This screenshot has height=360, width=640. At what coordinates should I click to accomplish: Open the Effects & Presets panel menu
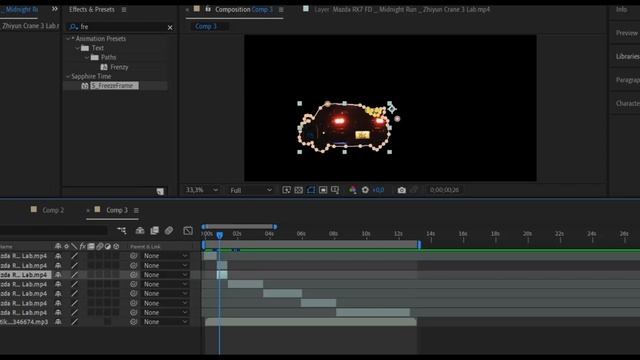click(x=124, y=9)
